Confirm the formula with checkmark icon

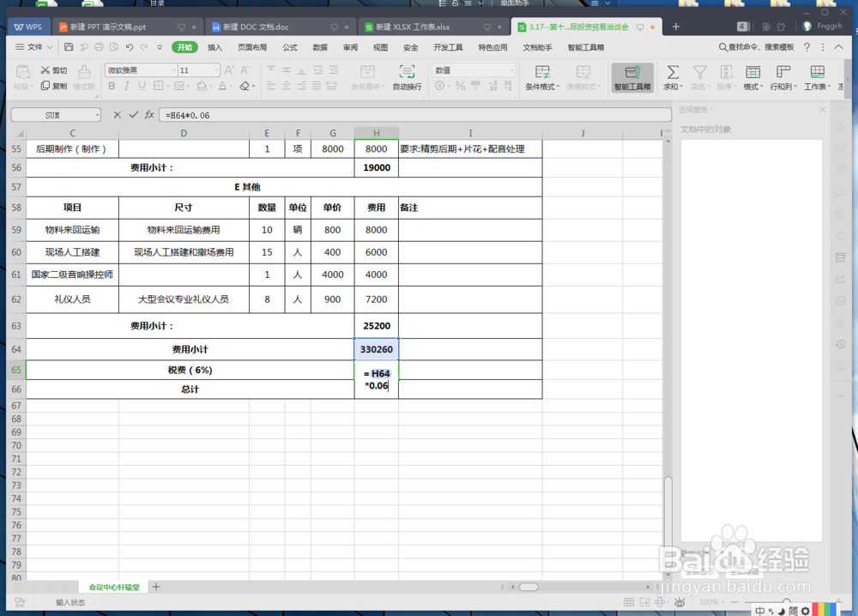coord(134,115)
